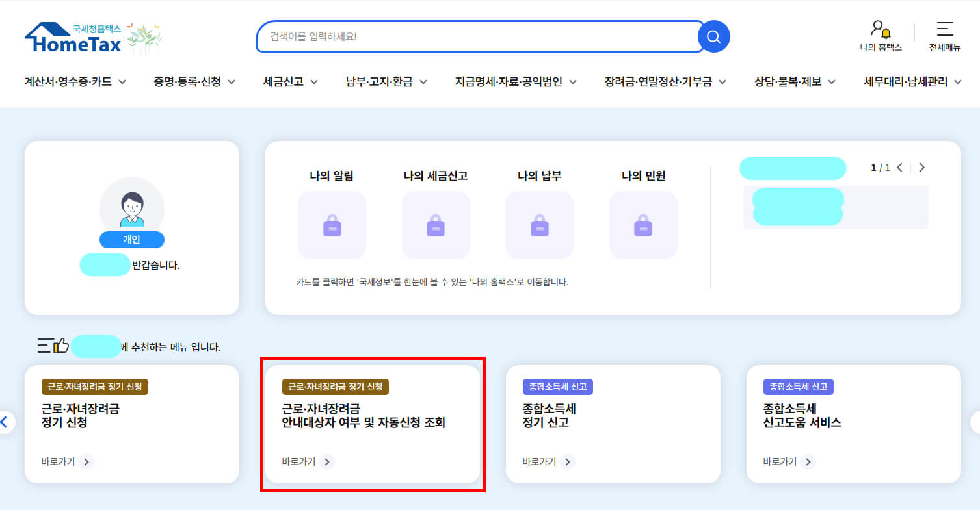Expand the 납부·고지·환급 menu chevron

click(x=423, y=82)
